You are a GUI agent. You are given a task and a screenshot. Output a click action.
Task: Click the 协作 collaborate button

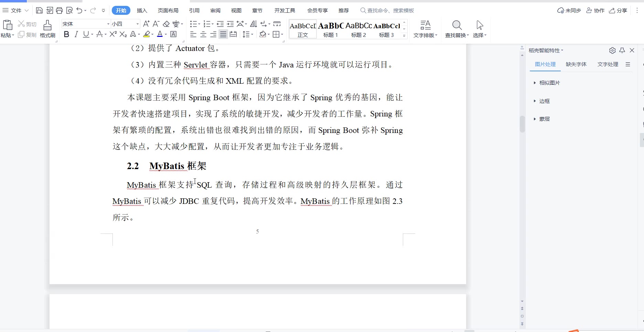[x=595, y=10]
